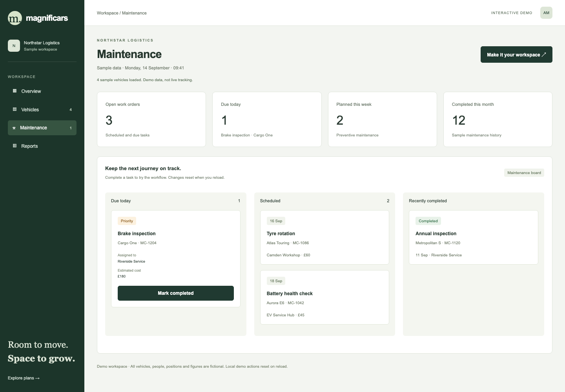Click the 'Cargo One · MC-1204' text

click(x=137, y=243)
